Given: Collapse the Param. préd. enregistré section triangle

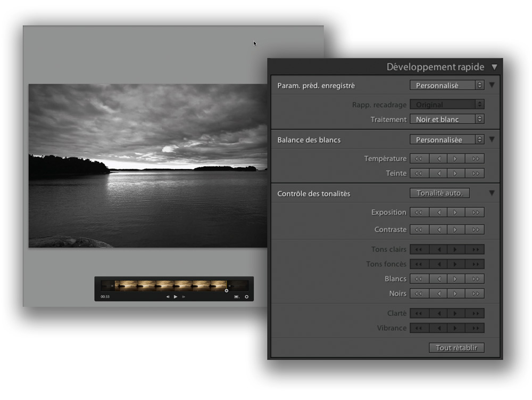Looking at the screenshot, I should click(492, 85).
